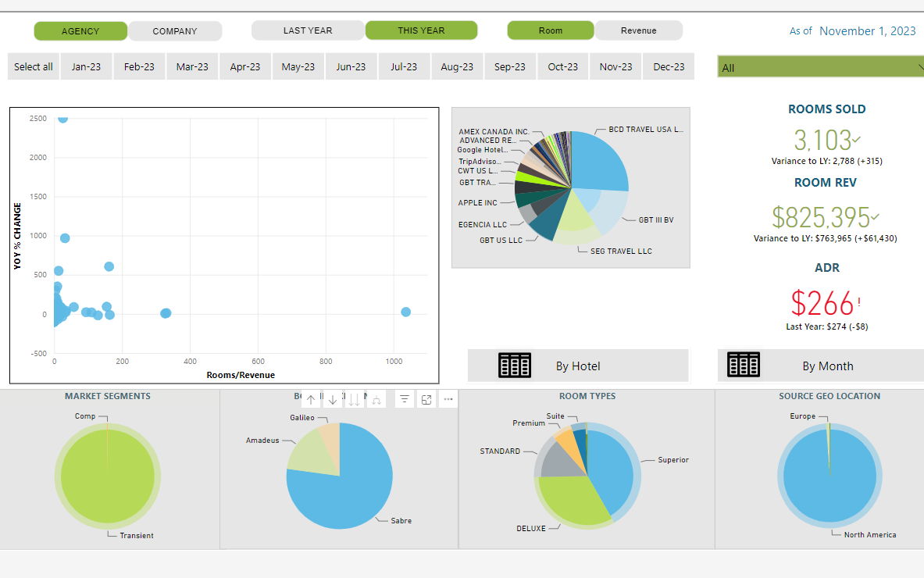Viewport: 924px width, 578px height.
Task: Click table icon beside By Month
Action: pos(743,365)
